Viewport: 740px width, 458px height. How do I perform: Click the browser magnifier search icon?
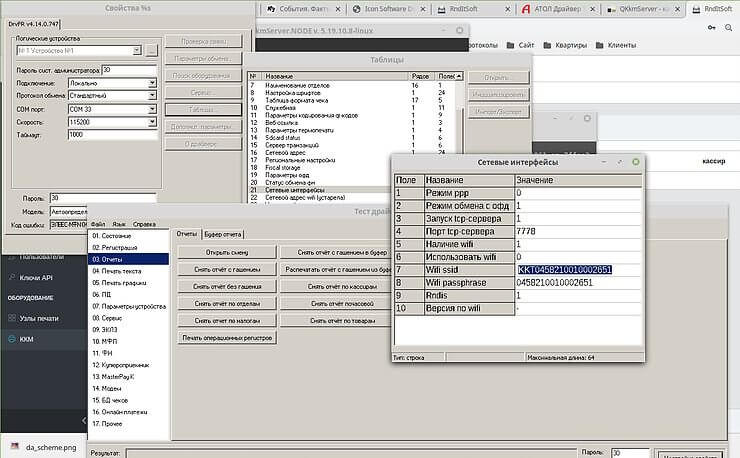(729, 28)
